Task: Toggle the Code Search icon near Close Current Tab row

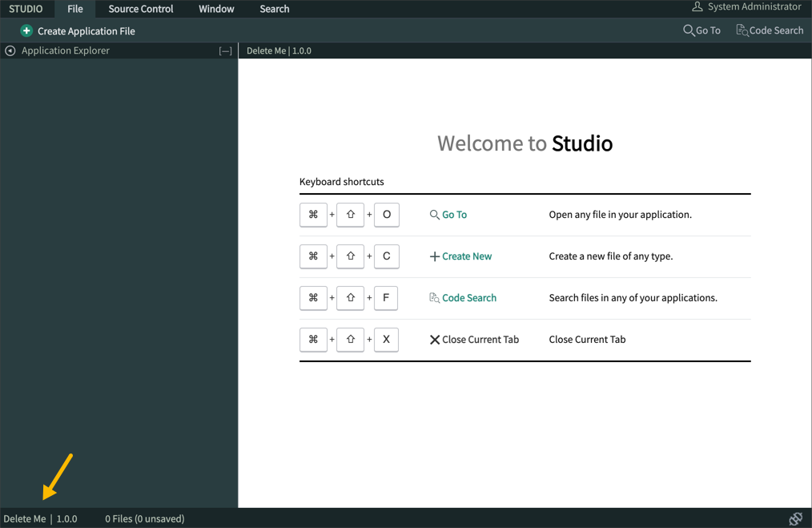Action: (x=433, y=297)
